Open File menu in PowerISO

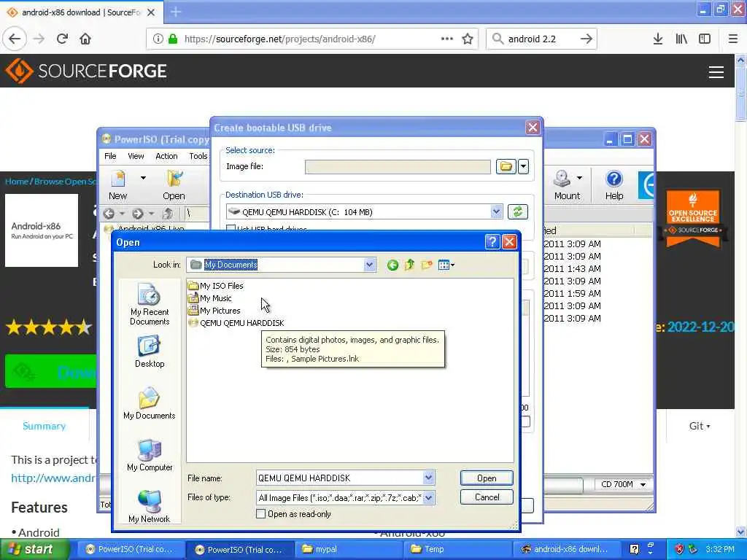tap(110, 156)
